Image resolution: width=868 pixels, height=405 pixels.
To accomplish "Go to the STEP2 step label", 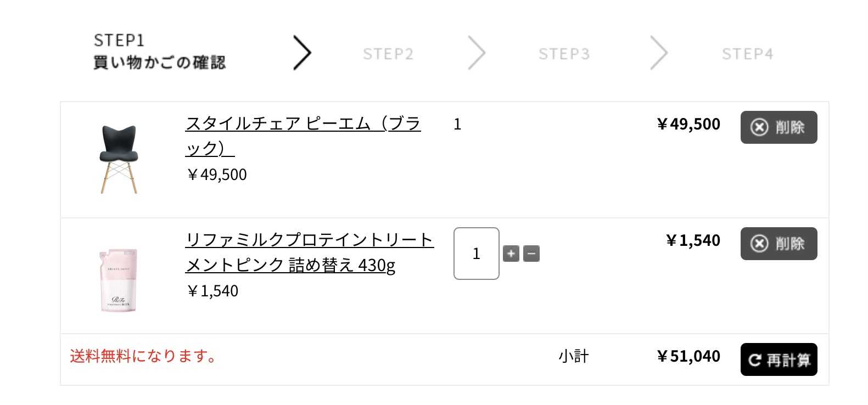I will [388, 54].
